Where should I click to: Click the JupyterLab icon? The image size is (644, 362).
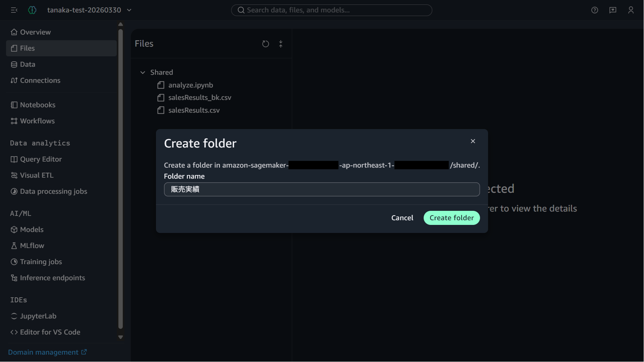[x=14, y=316]
